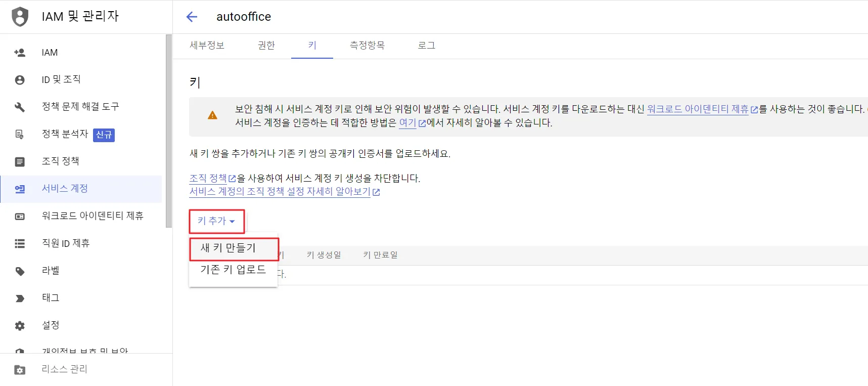Click the IAM 및 관리자 header title
The image size is (868, 386).
pos(80,16)
